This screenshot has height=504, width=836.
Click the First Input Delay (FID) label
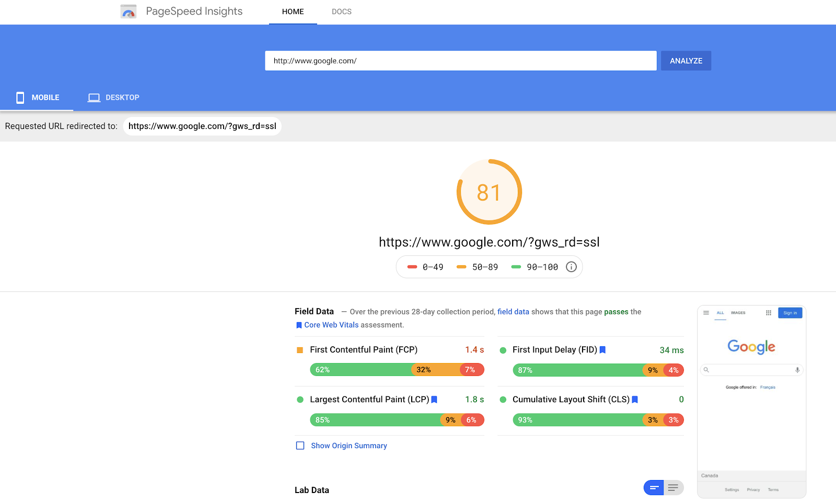click(x=555, y=350)
